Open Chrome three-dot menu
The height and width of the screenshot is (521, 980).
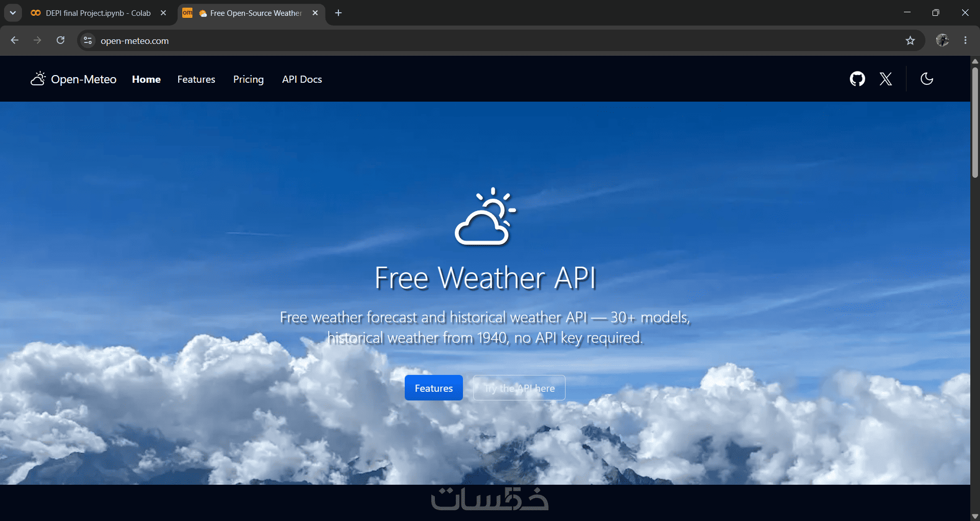coord(965,40)
